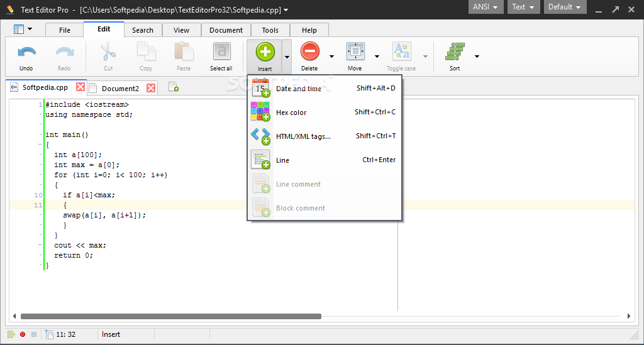The width and height of the screenshot is (644, 345).
Task: Open the Text highlighter dropdown
Action: pyautogui.click(x=523, y=7)
